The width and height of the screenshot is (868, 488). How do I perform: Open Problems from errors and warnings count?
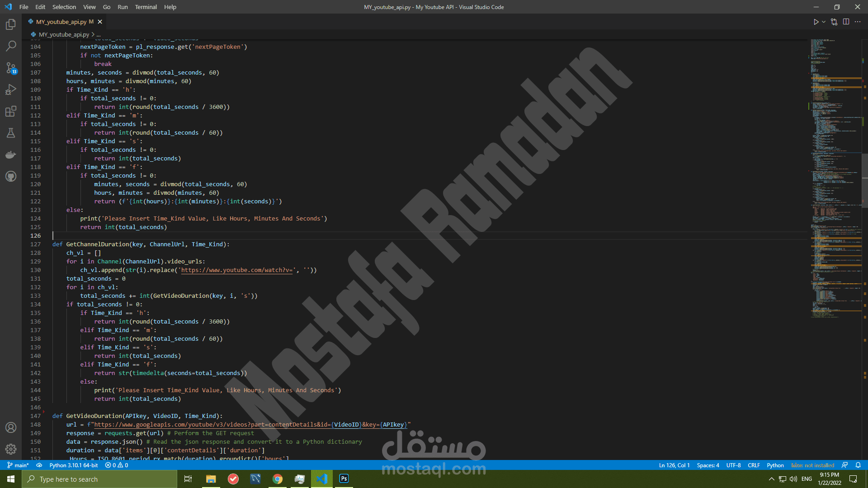[x=117, y=465]
